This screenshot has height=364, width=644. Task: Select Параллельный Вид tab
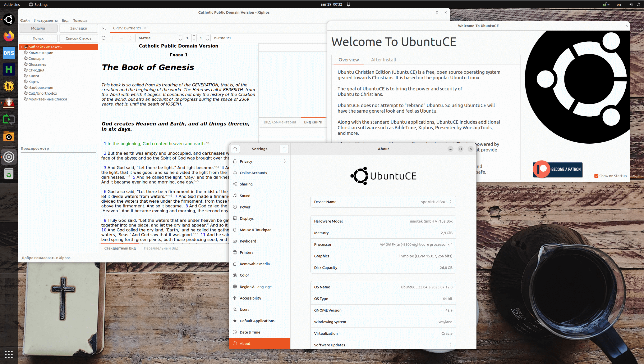click(161, 248)
